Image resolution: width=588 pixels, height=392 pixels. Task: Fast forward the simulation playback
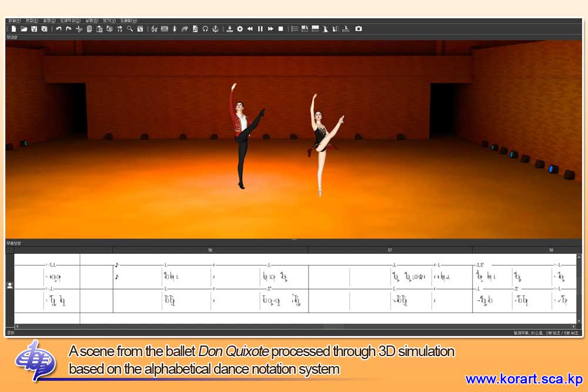pyautogui.click(x=270, y=29)
